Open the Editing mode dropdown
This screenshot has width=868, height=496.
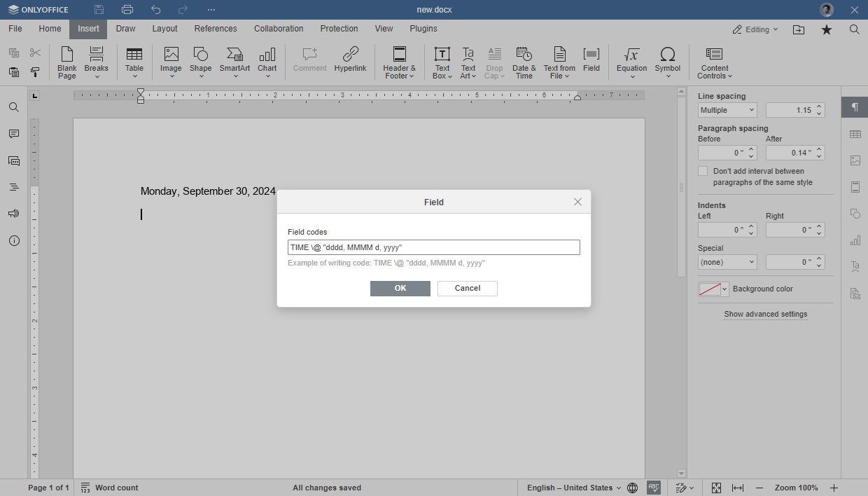click(755, 29)
